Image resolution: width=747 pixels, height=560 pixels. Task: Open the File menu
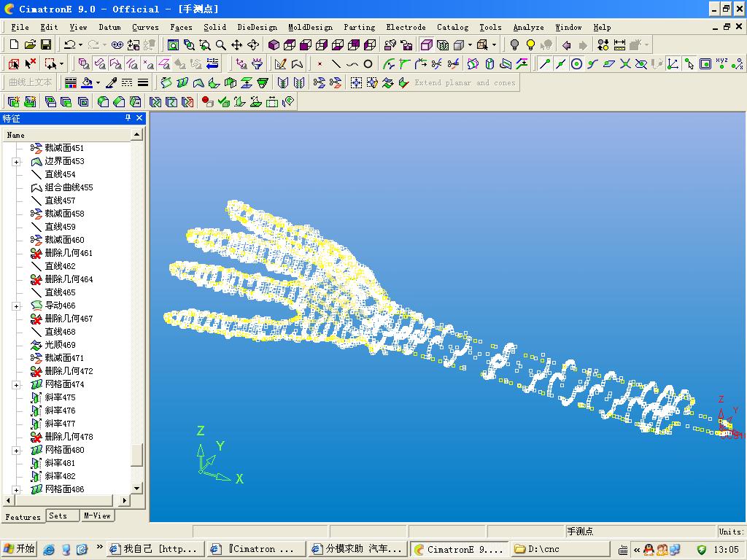tap(20, 27)
